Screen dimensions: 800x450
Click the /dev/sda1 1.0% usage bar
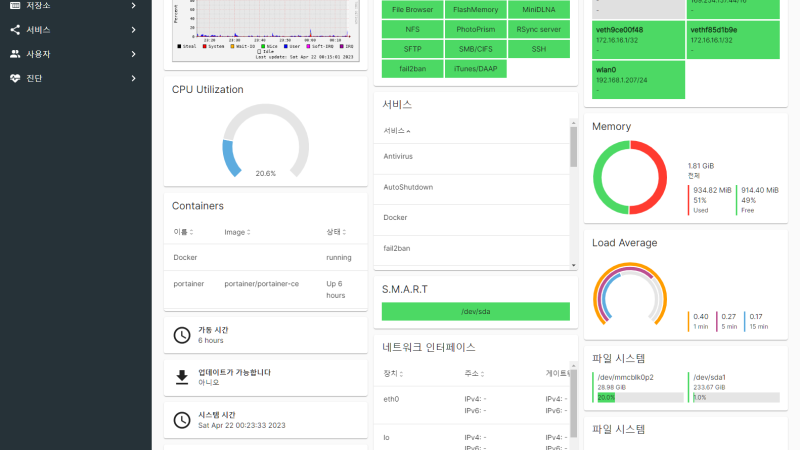coord(736,397)
